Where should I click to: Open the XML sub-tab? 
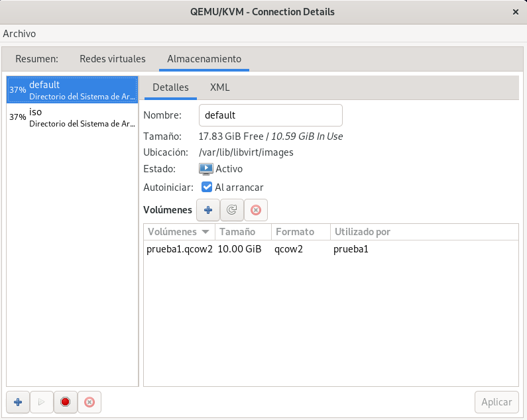220,87
